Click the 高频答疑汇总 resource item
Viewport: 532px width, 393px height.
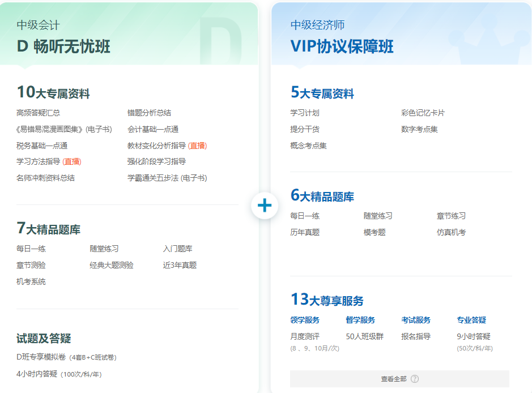(x=38, y=113)
